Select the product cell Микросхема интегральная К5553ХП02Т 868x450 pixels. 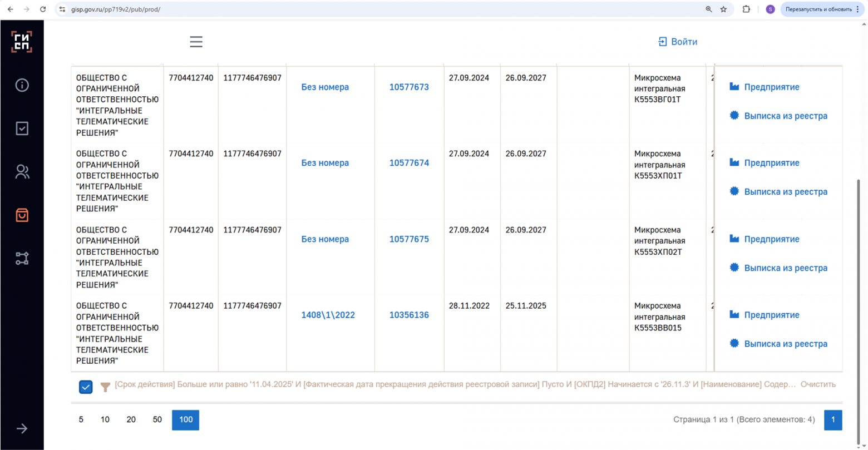(x=668, y=257)
